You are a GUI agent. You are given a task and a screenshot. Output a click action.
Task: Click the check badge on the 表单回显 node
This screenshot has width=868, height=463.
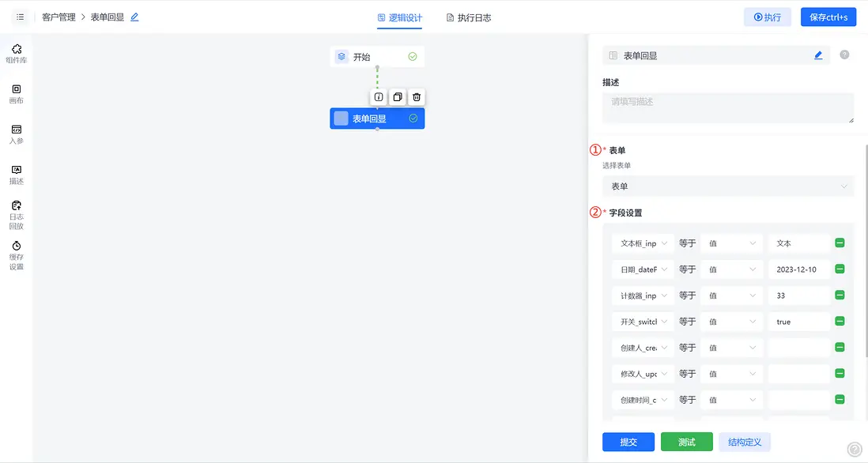point(413,118)
